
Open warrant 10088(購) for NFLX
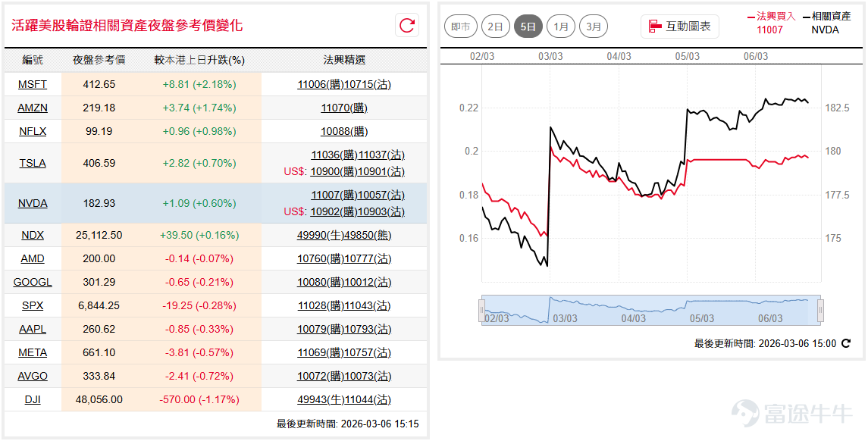click(x=344, y=131)
